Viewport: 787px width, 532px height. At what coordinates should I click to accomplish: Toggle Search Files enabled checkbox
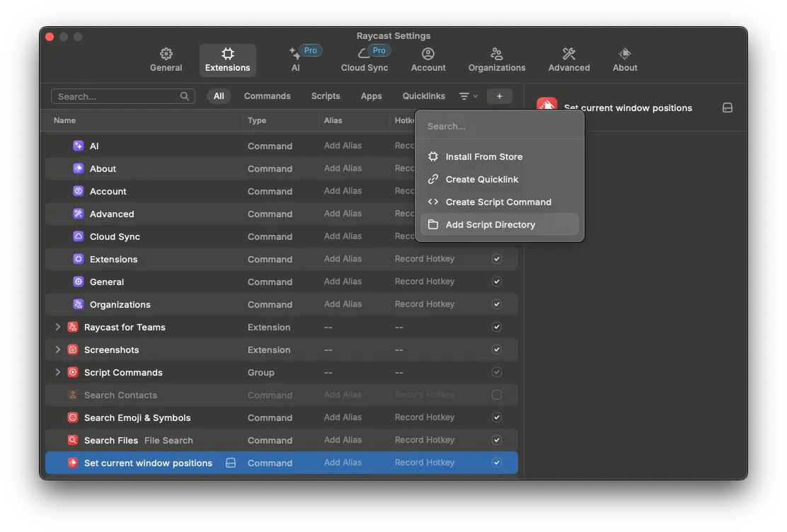point(496,439)
